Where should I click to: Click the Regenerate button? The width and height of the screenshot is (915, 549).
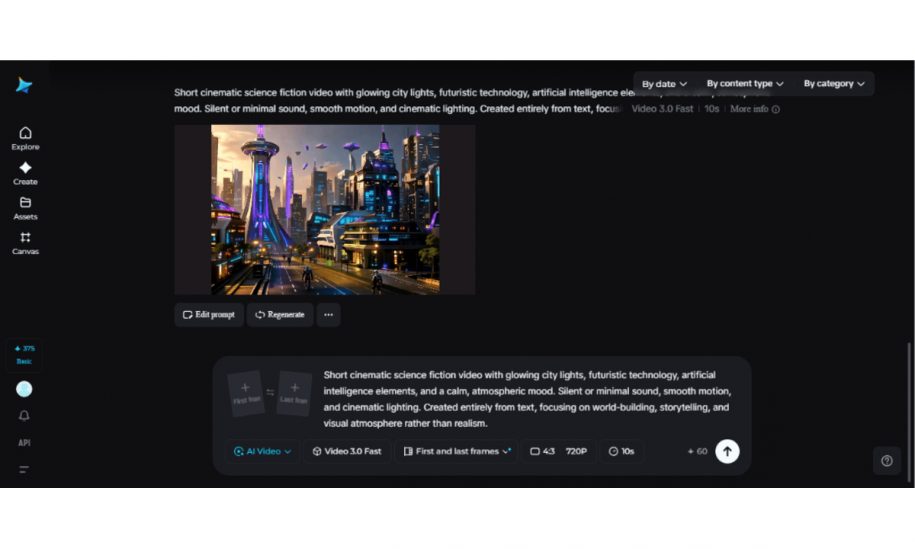point(279,314)
